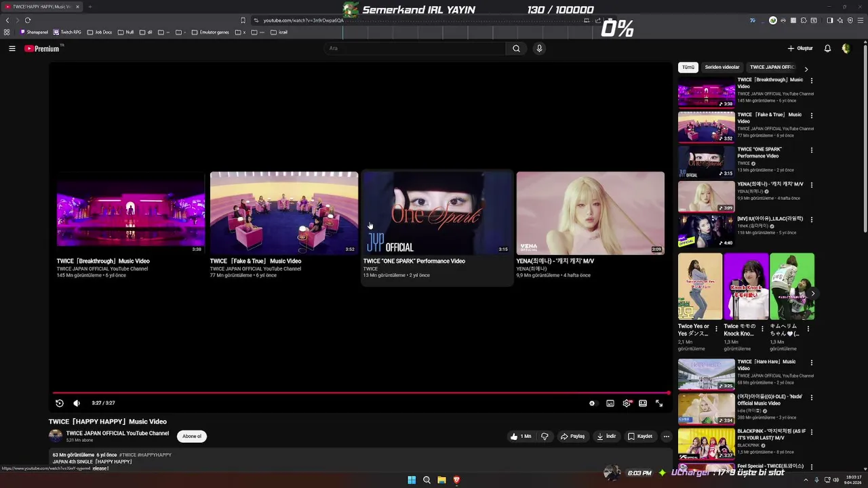Play YENA endscreen video thumbnail
The image size is (868, 488).
pos(591,213)
